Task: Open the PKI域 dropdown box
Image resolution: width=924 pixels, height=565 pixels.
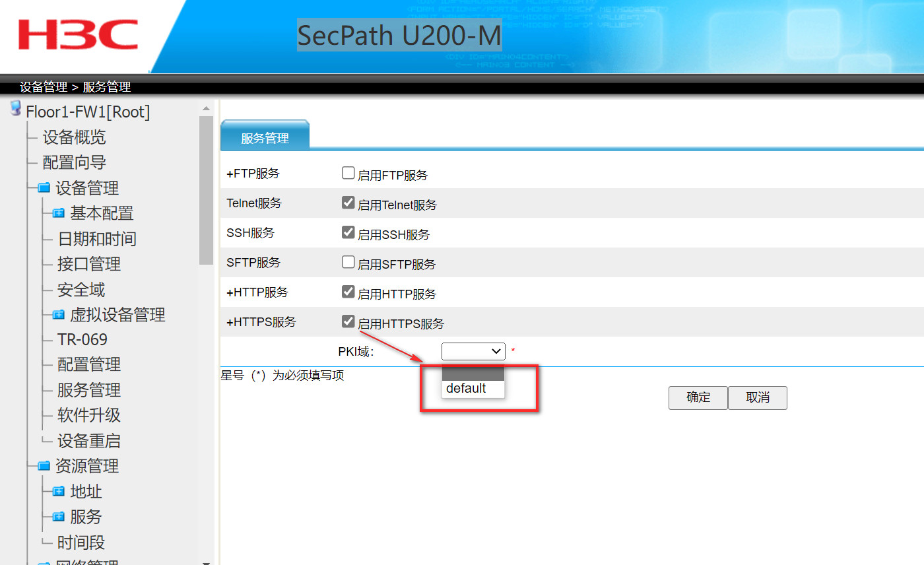Action: (473, 352)
